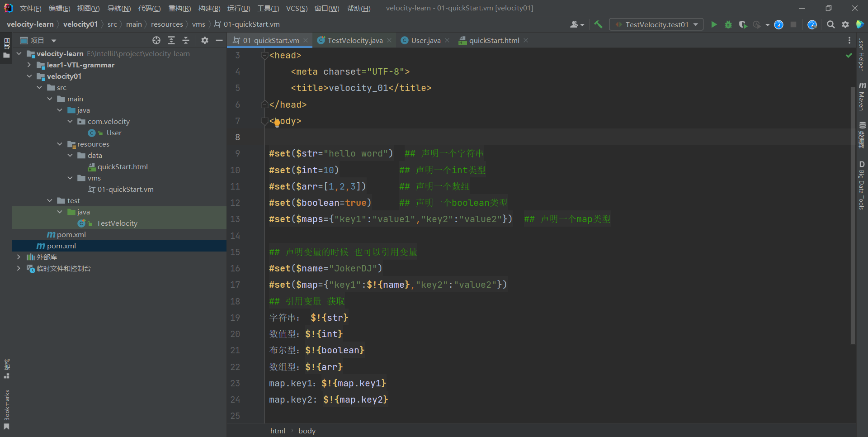Click html in the bottom breadcrumb
Screen dimensions: 868x437
click(x=278, y=431)
